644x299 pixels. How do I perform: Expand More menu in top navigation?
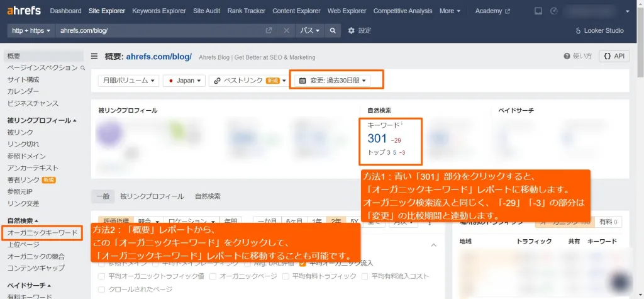tap(450, 11)
